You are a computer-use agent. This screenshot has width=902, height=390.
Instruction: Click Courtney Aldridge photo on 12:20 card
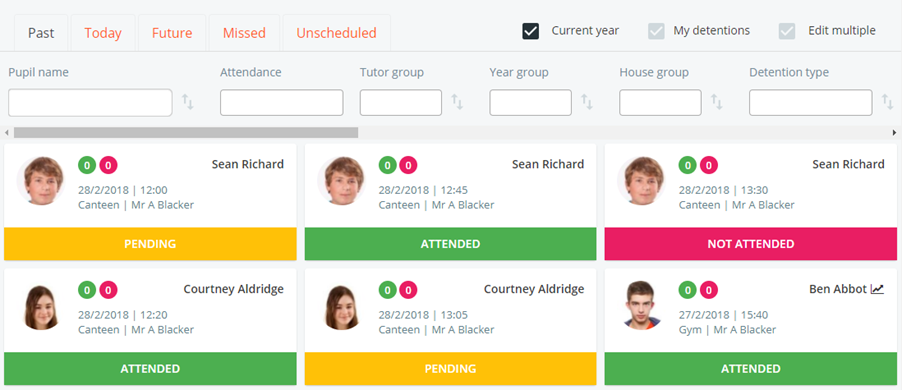point(41,306)
